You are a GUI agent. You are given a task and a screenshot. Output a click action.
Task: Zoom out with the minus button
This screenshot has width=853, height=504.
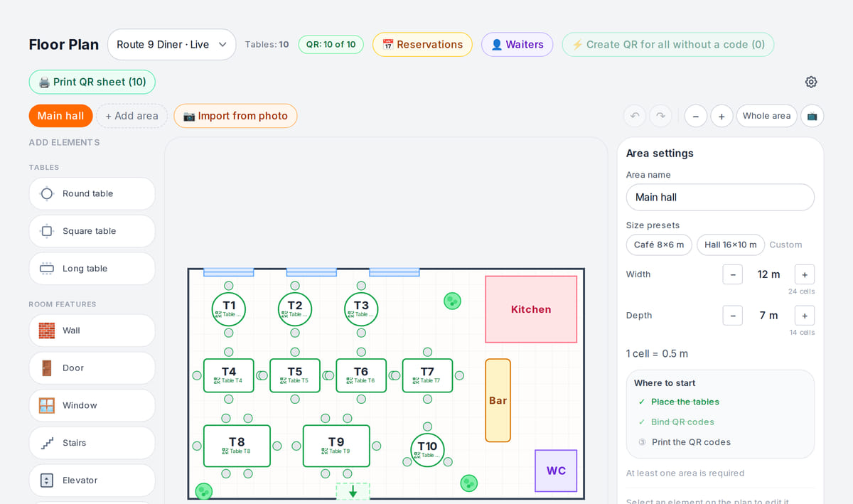pyautogui.click(x=696, y=116)
